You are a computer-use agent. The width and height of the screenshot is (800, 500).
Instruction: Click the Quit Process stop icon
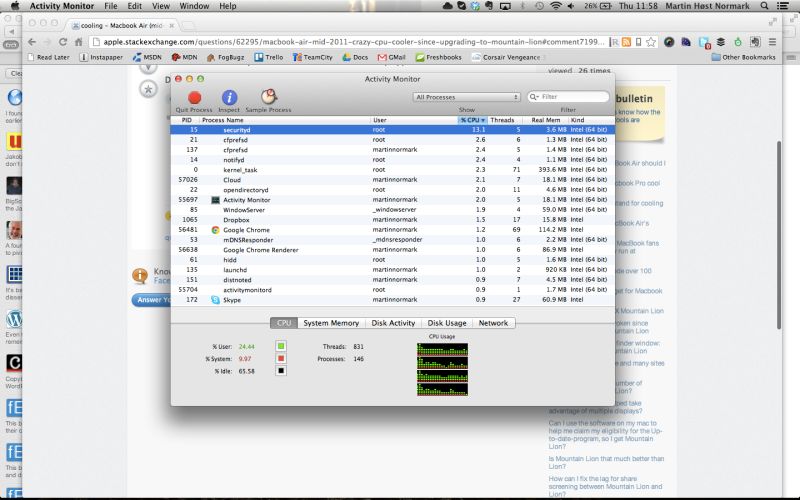pyautogui.click(x=194, y=97)
